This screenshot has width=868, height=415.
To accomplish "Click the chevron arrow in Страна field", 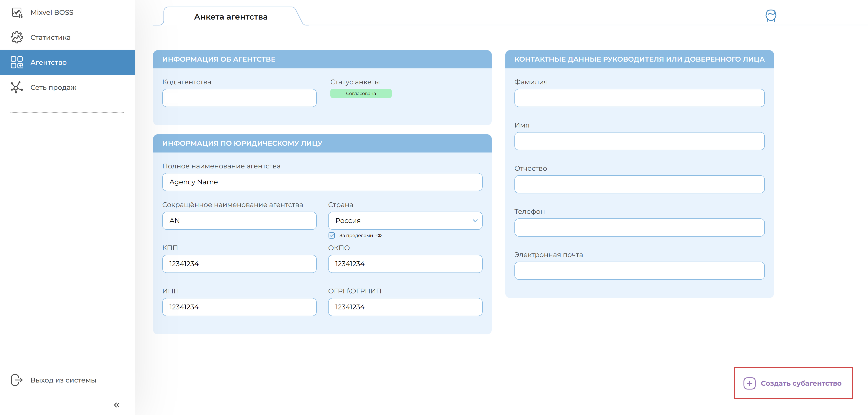I will 475,221.
